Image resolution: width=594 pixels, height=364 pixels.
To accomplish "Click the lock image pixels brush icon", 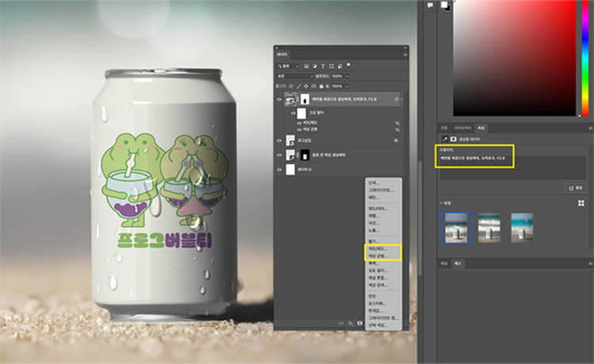I will [x=299, y=86].
